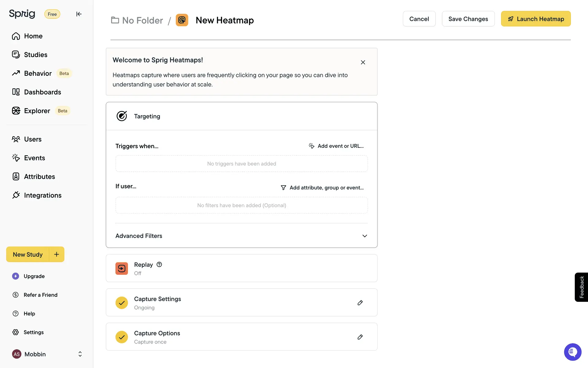Edit Capture Settings with the pencil icon
The width and height of the screenshot is (588, 368).
click(x=360, y=303)
